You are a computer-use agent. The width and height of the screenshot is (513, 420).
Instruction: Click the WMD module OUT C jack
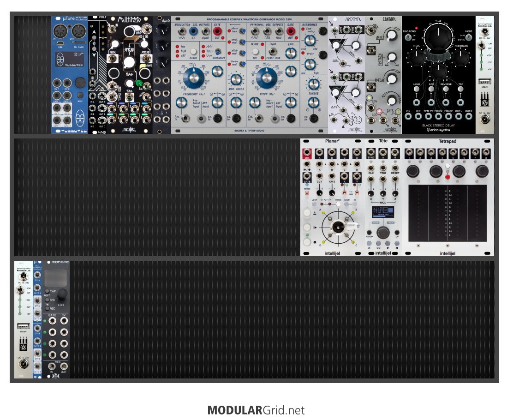tap(102, 120)
